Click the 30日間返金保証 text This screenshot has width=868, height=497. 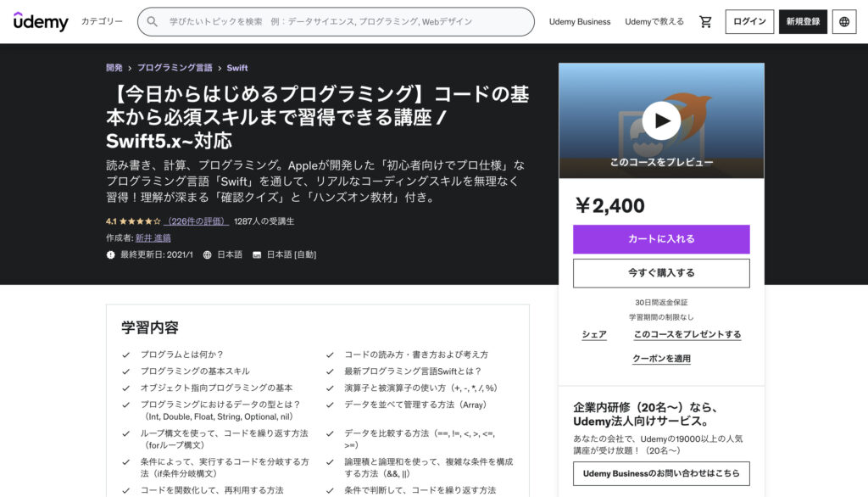coord(661,303)
